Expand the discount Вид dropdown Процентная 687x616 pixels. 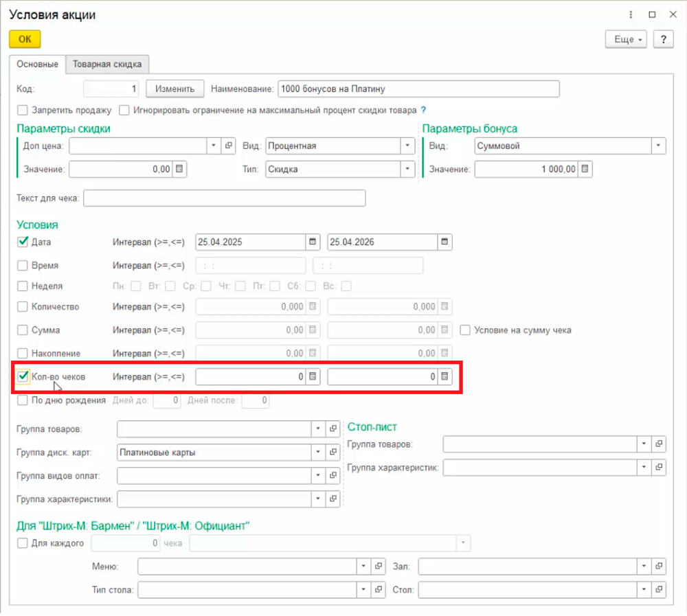tap(408, 146)
